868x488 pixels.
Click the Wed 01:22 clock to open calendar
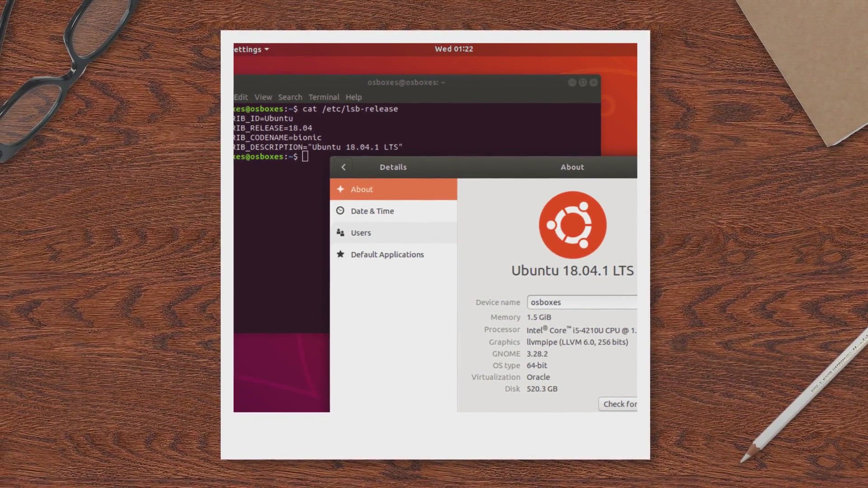pyautogui.click(x=453, y=49)
